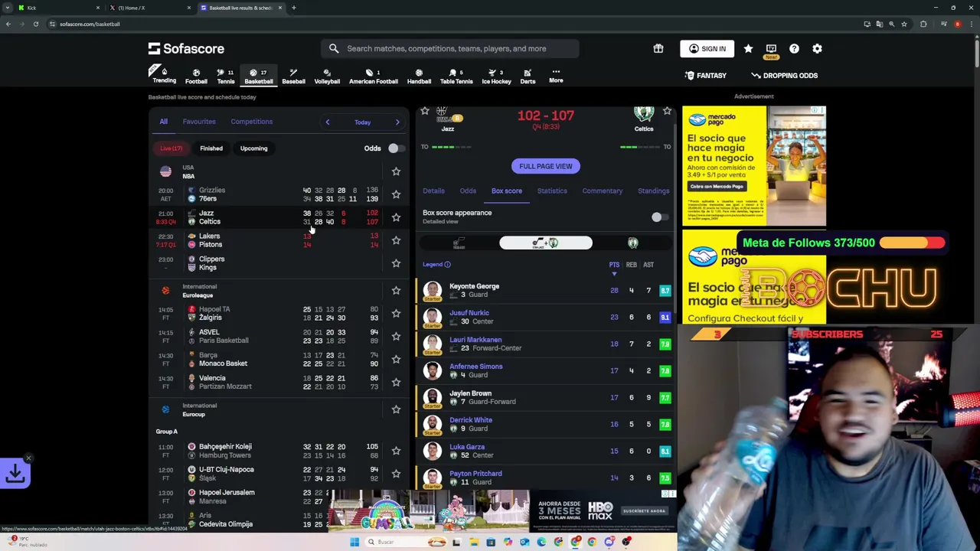Image resolution: width=980 pixels, height=551 pixels.
Task: Open the Trending sports section
Action: tap(163, 76)
